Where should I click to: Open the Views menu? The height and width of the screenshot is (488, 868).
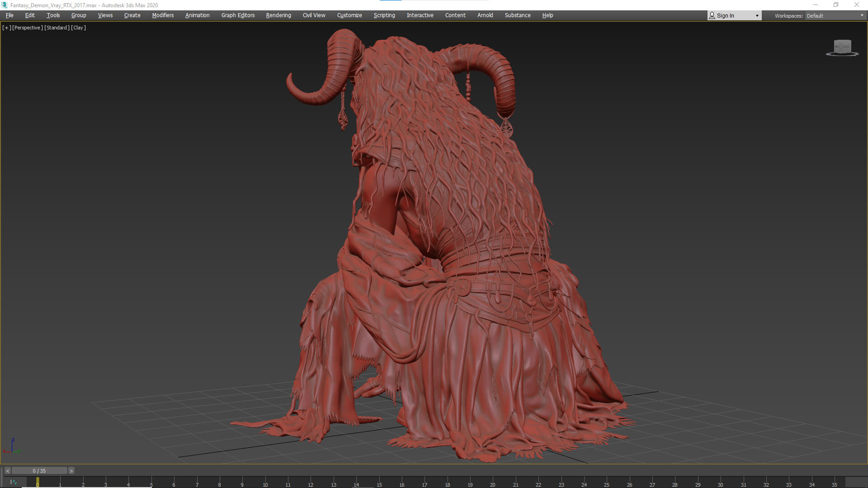click(x=105, y=15)
